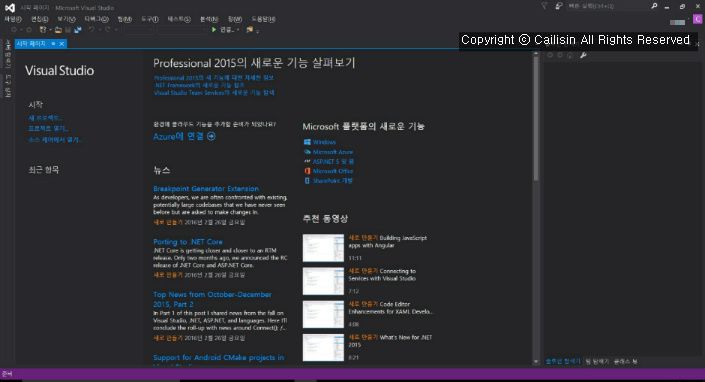
Task: Play Building JavaScript apps with Angular video thumbnail
Action: click(323, 248)
